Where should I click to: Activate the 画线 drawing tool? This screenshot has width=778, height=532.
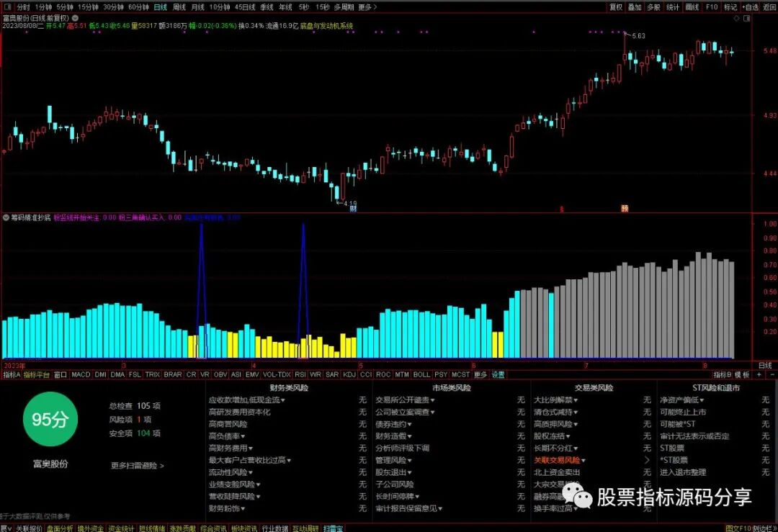(x=692, y=7)
